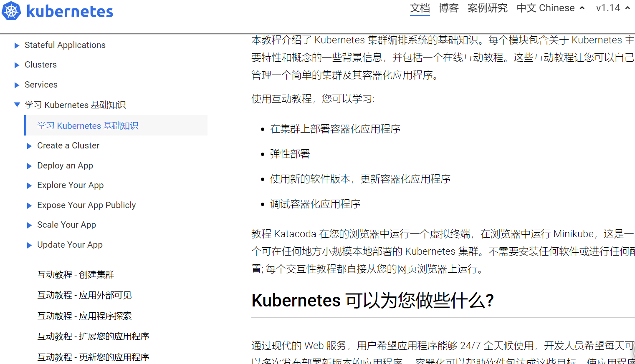Expand the Explore Your App arrow
The height and width of the screenshot is (364, 635).
pyautogui.click(x=29, y=186)
